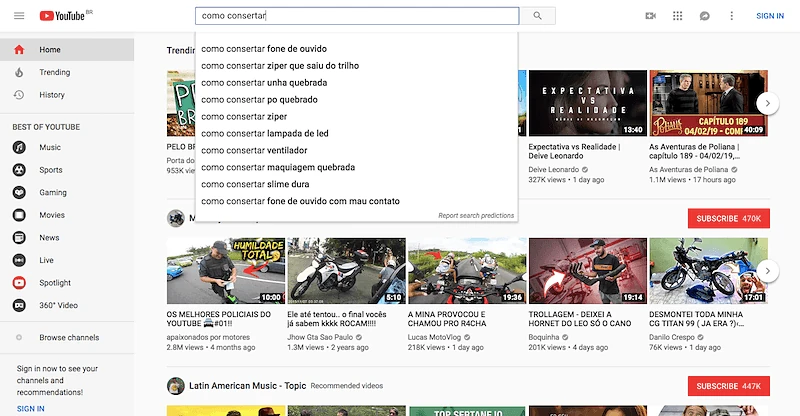Click the verified badge next to Deive Leonardo
This screenshot has height=416, width=800.
pos(585,169)
